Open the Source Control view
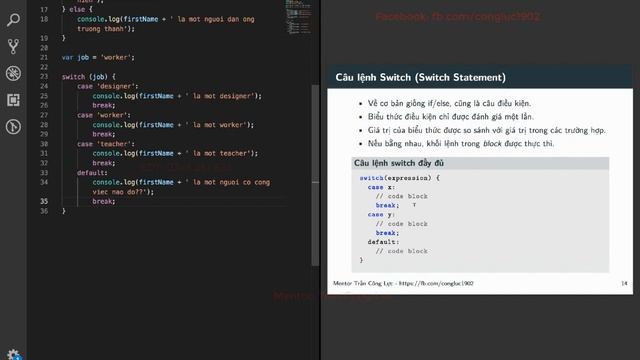This screenshot has width=640, height=360. tap(13, 47)
